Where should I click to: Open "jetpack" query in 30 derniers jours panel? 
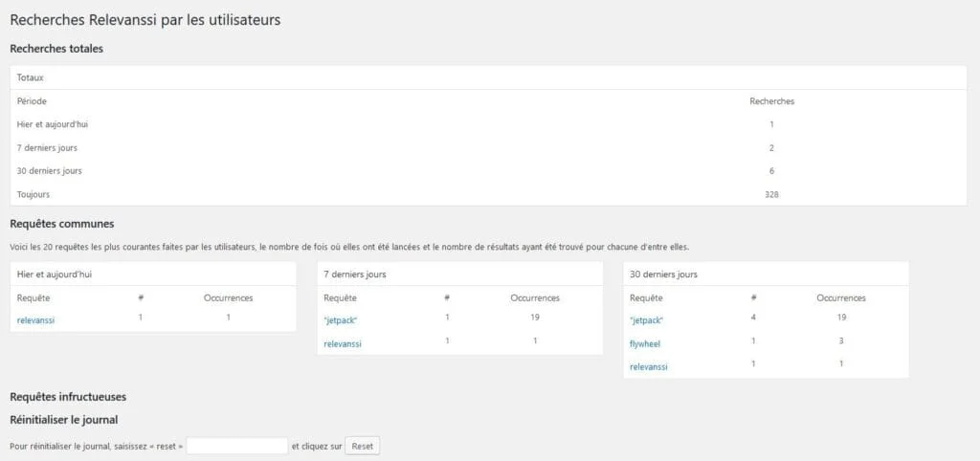pos(646,320)
